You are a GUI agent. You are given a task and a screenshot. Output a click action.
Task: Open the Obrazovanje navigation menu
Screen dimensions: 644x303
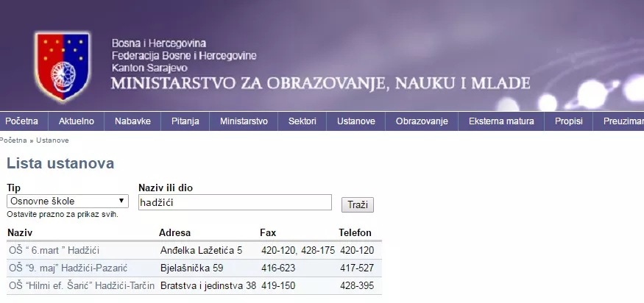[x=422, y=121]
